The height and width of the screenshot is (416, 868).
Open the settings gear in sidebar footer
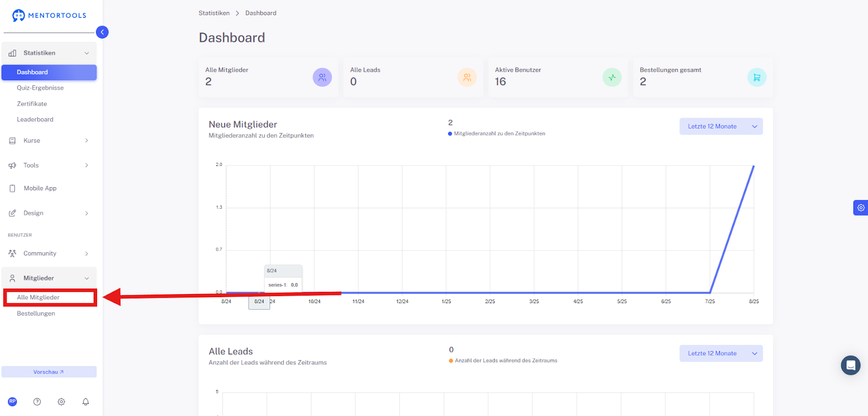coord(61,402)
